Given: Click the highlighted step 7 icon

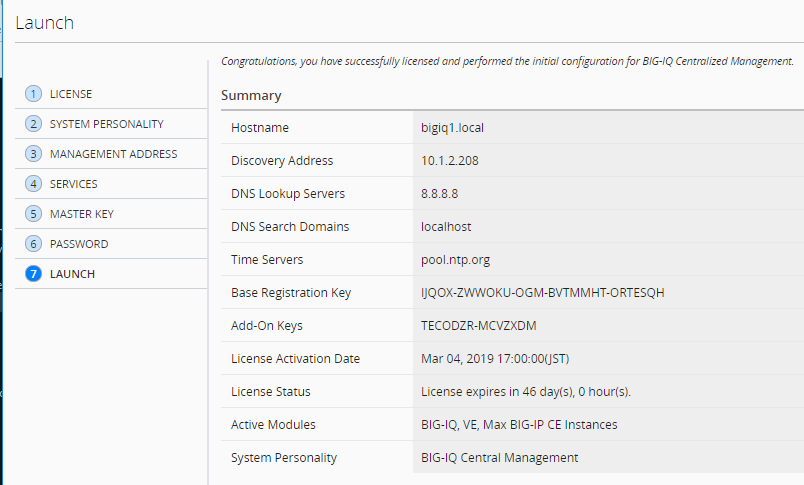Looking at the screenshot, I should pyautogui.click(x=33, y=274).
